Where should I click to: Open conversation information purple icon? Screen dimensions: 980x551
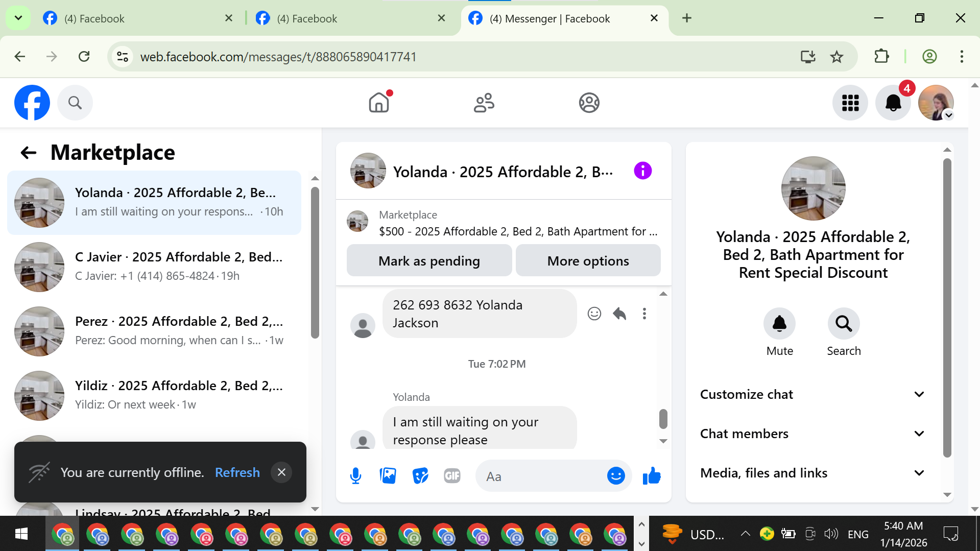[x=643, y=171]
